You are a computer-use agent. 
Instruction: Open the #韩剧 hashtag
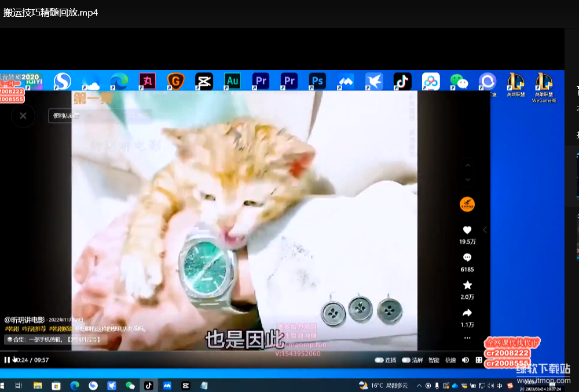12,328
